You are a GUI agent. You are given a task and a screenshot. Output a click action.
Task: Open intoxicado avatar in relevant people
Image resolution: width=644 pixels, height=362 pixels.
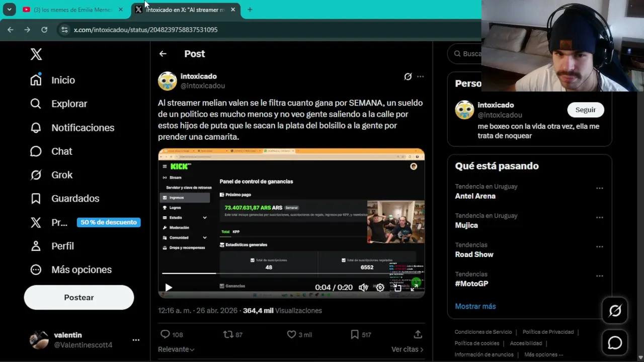pos(464,110)
